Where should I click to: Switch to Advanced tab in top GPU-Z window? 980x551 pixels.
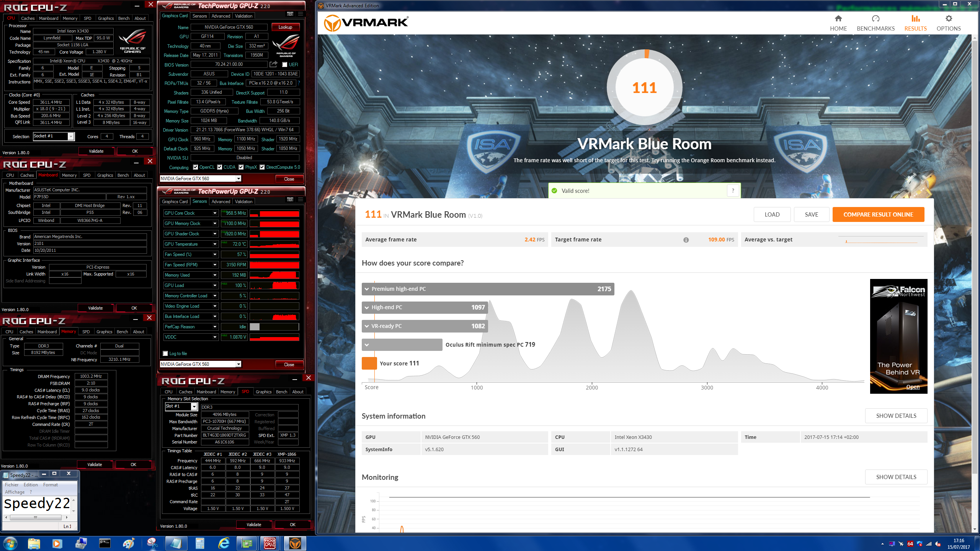coord(221,16)
